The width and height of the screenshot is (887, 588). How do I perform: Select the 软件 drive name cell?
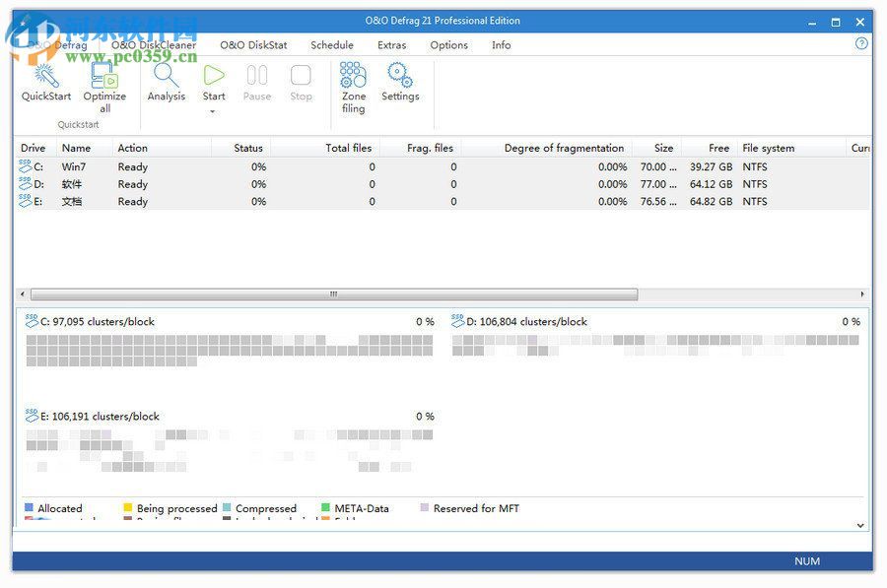(72, 184)
